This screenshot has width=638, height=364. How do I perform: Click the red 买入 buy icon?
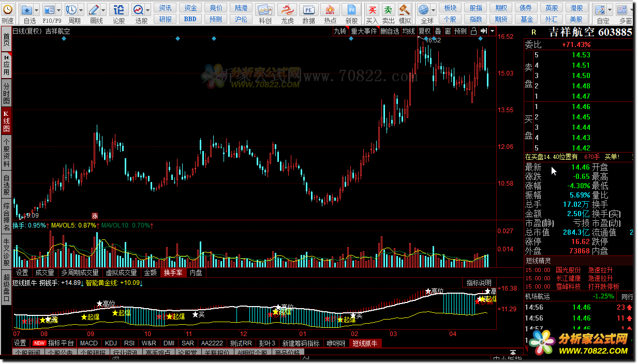[x=372, y=9]
